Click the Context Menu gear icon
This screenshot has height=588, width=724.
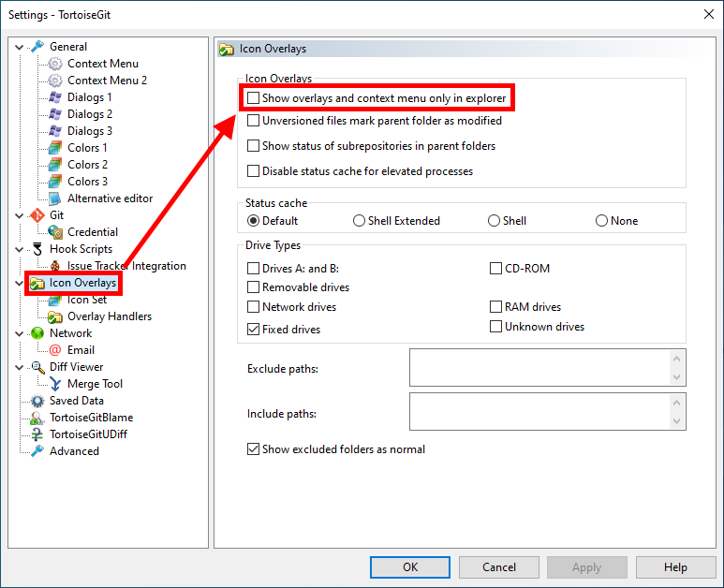pyautogui.click(x=55, y=64)
